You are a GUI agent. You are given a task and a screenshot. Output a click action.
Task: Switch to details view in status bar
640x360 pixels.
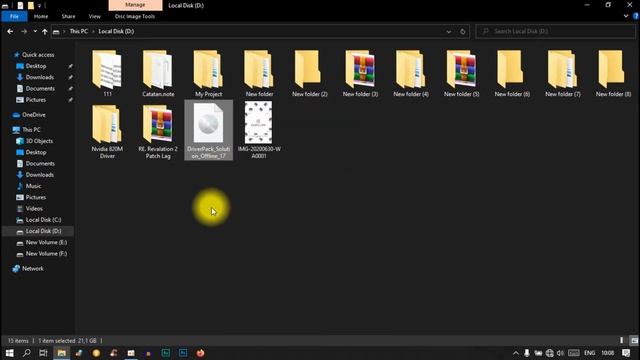coord(622,340)
